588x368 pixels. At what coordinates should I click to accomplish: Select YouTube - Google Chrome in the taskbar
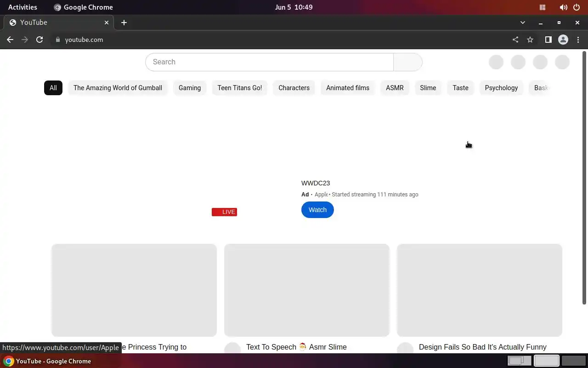pyautogui.click(x=48, y=361)
